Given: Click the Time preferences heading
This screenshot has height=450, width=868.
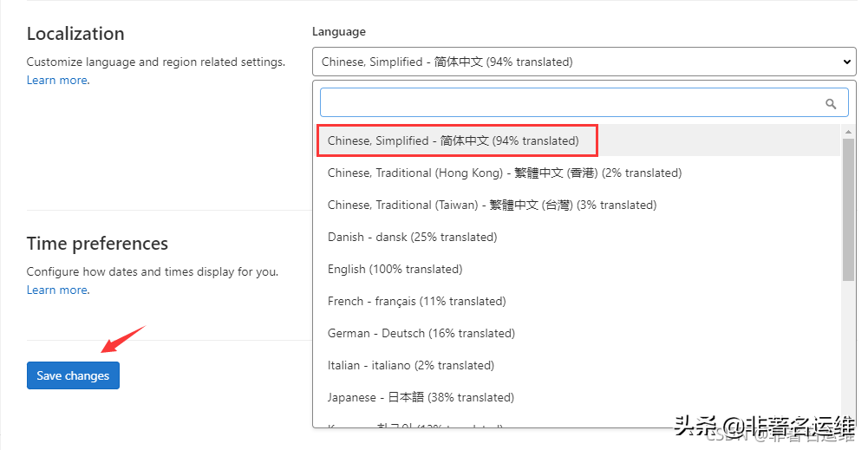Looking at the screenshot, I should pos(97,244).
